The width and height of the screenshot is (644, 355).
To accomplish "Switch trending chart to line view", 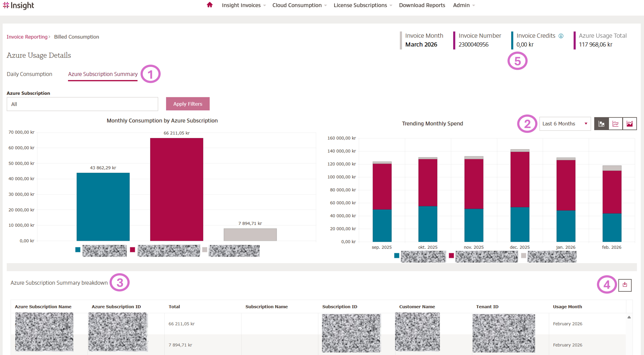I will point(615,124).
